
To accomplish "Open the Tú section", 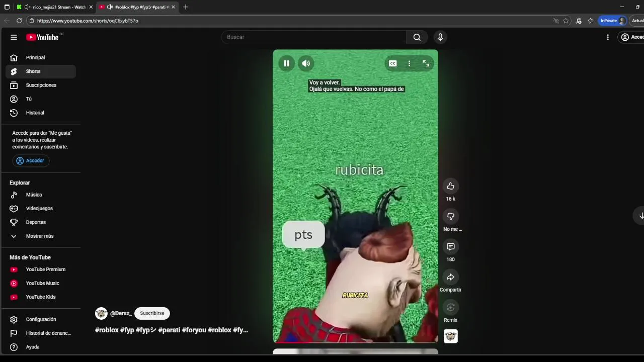I will click(x=41, y=99).
